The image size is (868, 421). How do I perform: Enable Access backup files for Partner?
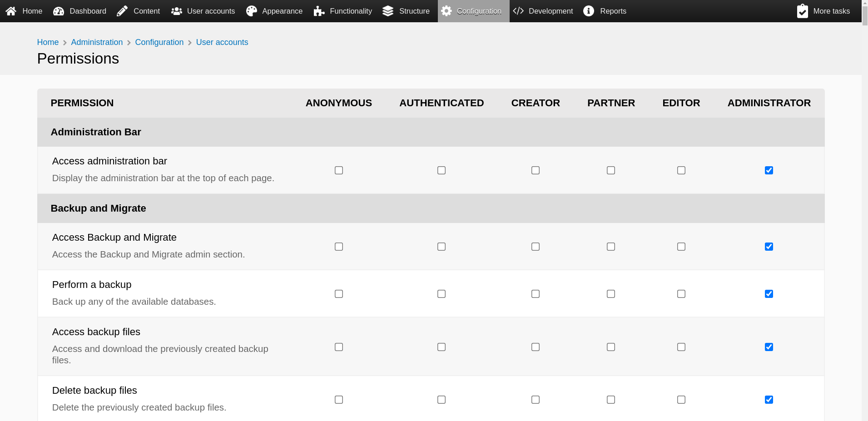(611, 347)
